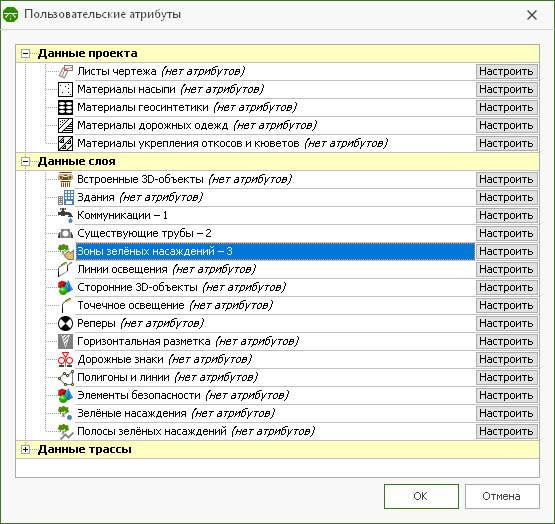Image resolution: width=555 pixels, height=524 pixels.
Task: Collapse the Данные проекта section
Action: click(x=25, y=53)
